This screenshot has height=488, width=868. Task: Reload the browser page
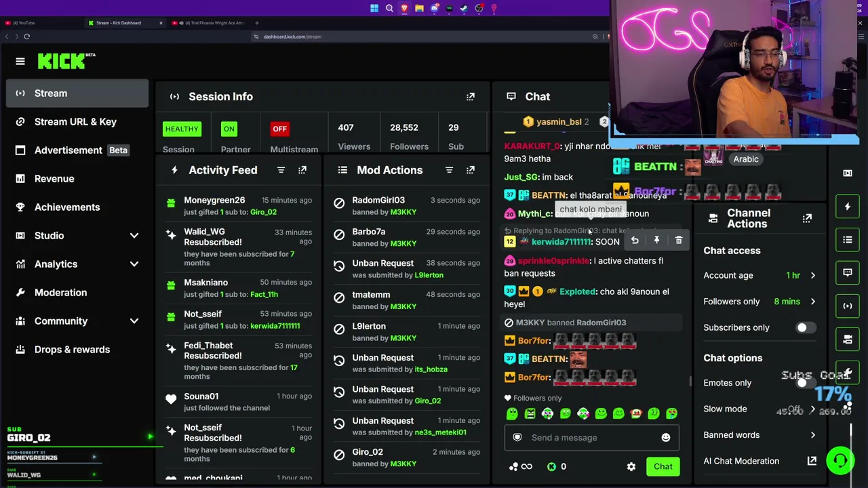coord(27,37)
